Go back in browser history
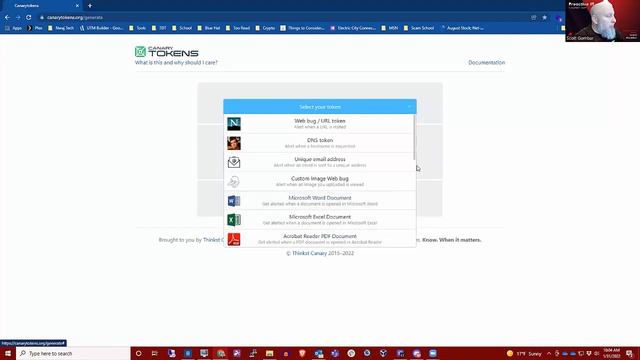Image resolution: width=640 pixels, height=360 pixels. [x=7, y=18]
